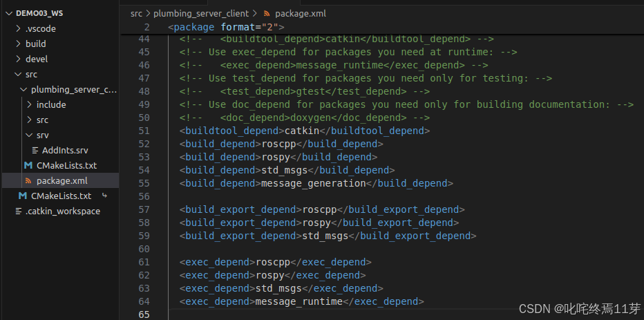This screenshot has width=644, height=320.
Task: Click the 'Use doc_depend for packages' comment
Action: [406, 104]
